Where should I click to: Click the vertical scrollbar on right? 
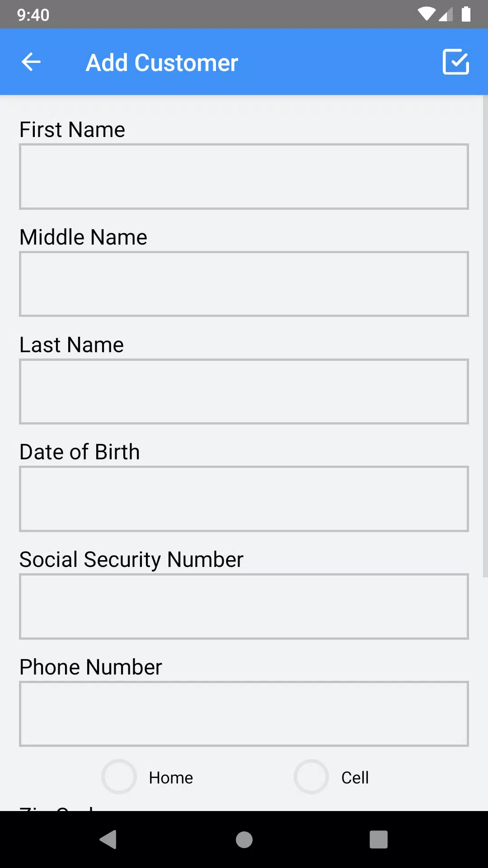485,335
